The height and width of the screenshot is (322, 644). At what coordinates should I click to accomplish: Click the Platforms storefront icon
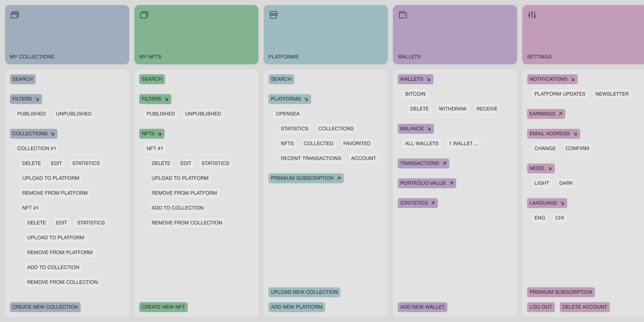tap(273, 15)
